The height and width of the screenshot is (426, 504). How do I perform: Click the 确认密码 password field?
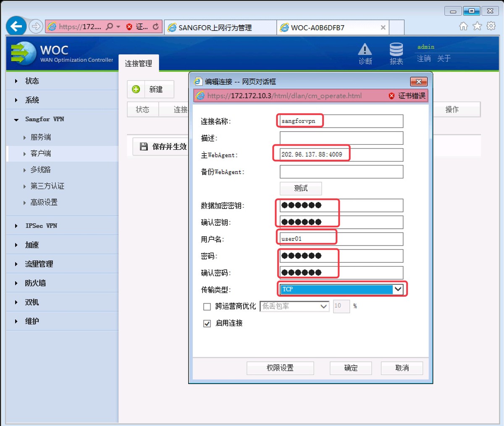(341, 272)
